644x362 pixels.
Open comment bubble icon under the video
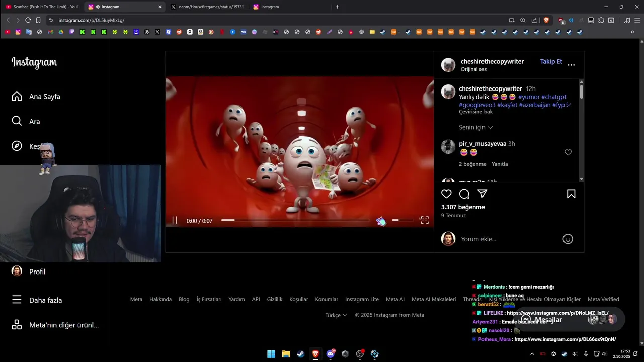tap(464, 194)
